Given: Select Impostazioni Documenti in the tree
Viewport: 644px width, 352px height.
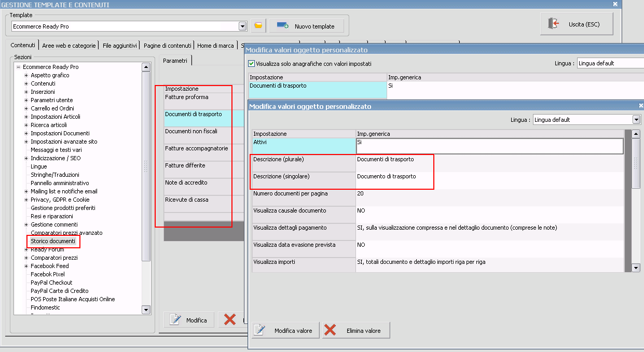Looking at the screenshot, I should 60,133.
